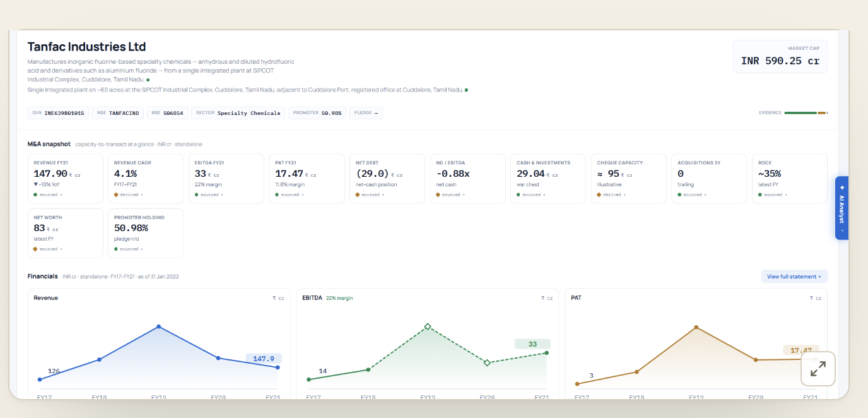Click the Pledge chip
The image size is (868, 418).
click(366, 113)
